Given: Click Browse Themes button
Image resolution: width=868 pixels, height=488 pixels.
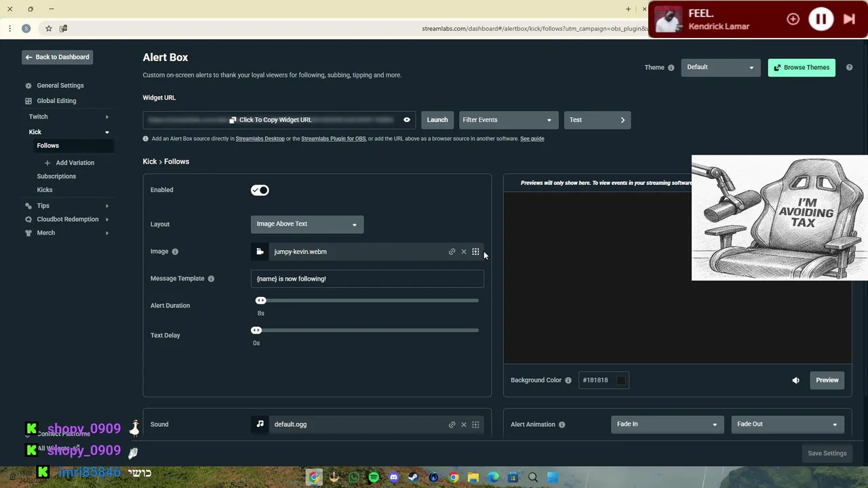Looking at the screenshot, I should point(802,68).
